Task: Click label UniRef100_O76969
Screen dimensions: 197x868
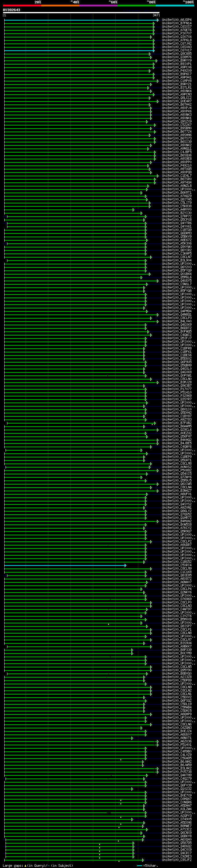Action: click(x=176, y=599)
